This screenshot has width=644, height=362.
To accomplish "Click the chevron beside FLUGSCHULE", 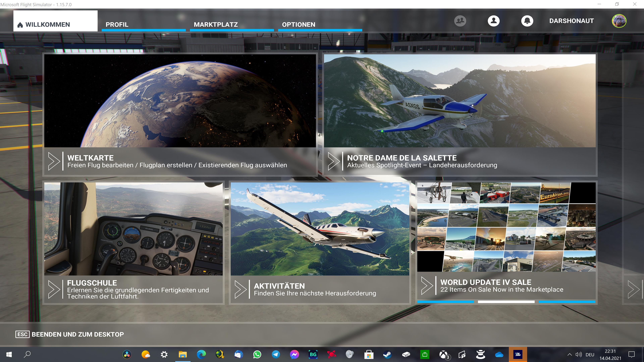I will click(x=54, y=289).
